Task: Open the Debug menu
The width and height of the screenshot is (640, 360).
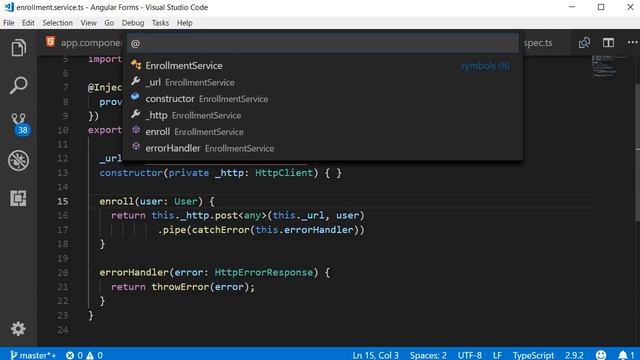Action: coord(133,23)
